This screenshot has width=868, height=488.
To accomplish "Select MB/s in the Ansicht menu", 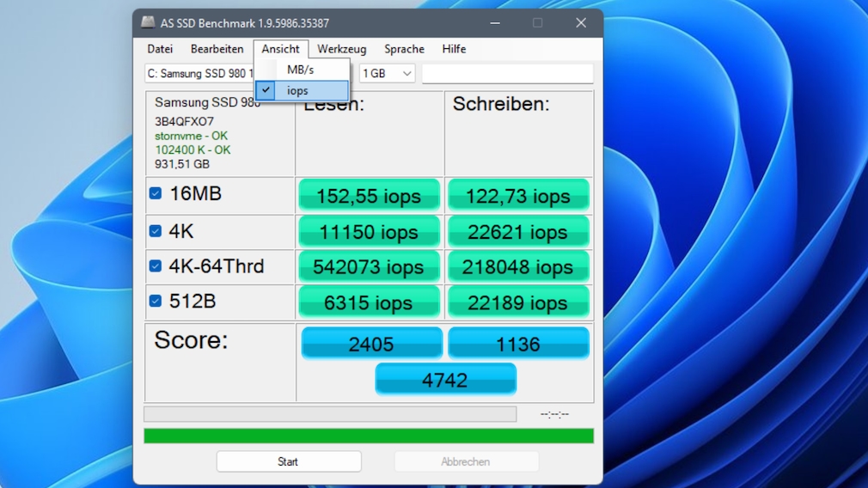I will point(301,70).
